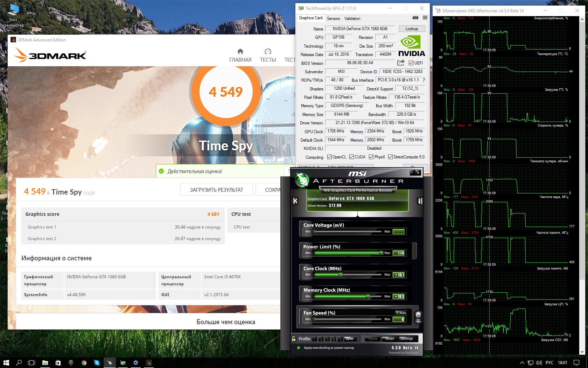Open Skype from the taskbar
Image resolution: width=588 pixels, height=368 pixels.
[97, 363]
